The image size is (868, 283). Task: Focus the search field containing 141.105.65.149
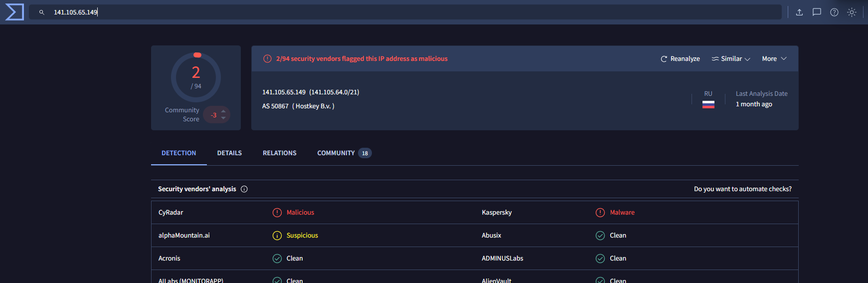pyautogui.click(x=405, y=12)
